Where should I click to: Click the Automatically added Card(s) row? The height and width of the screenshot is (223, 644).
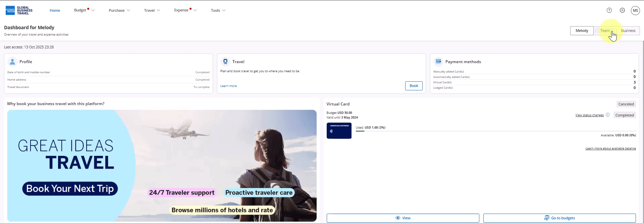click(x=534, y=77)
